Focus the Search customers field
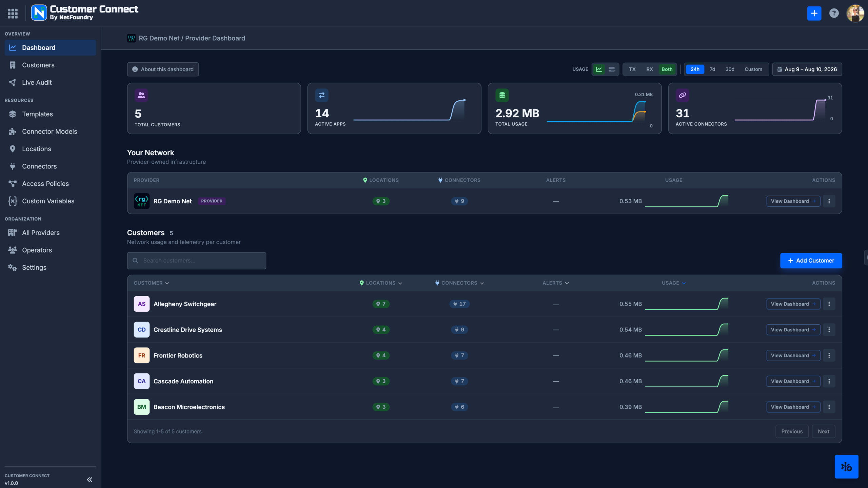The image size is (868, 488). tap(196, 261)
